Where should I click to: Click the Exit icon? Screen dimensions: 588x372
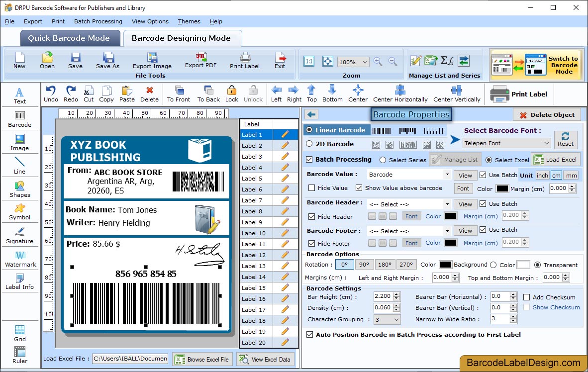click(280, 61)
